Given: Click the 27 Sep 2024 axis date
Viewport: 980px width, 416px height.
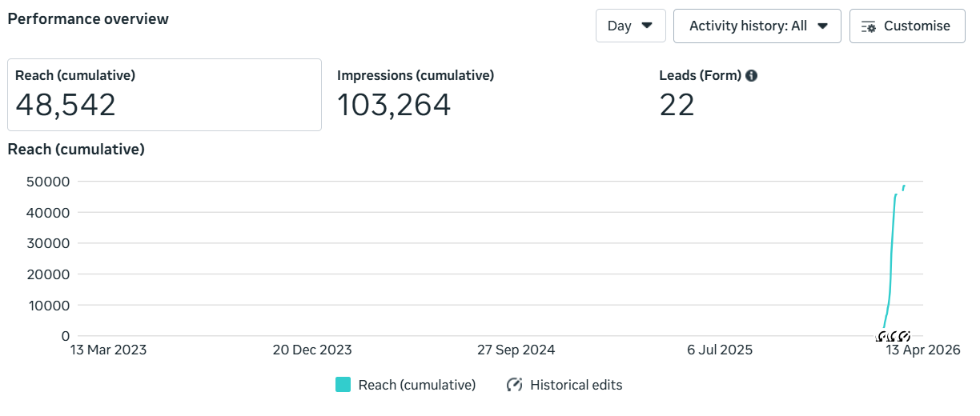Looking at the screenshot, I should (516, 350).
